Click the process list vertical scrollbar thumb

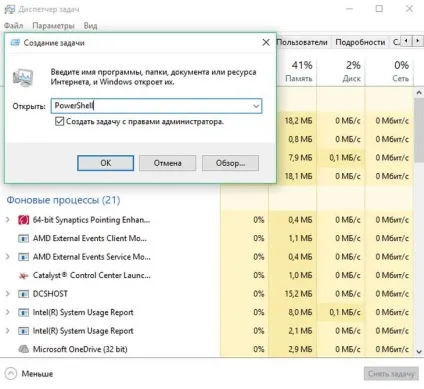[419, 130]
